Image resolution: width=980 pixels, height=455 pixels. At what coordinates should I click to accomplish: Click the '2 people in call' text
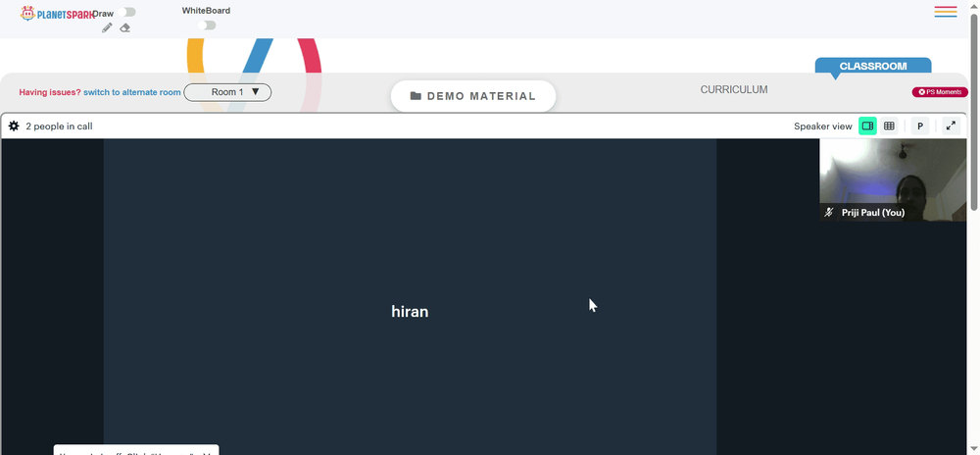coord(59,126)
